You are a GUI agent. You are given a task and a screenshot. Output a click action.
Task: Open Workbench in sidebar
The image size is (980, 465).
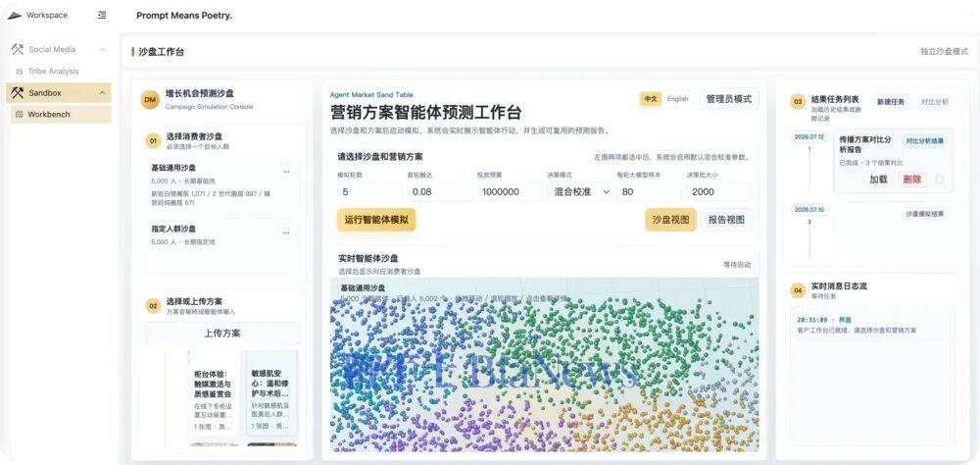[x=61, y=115]
